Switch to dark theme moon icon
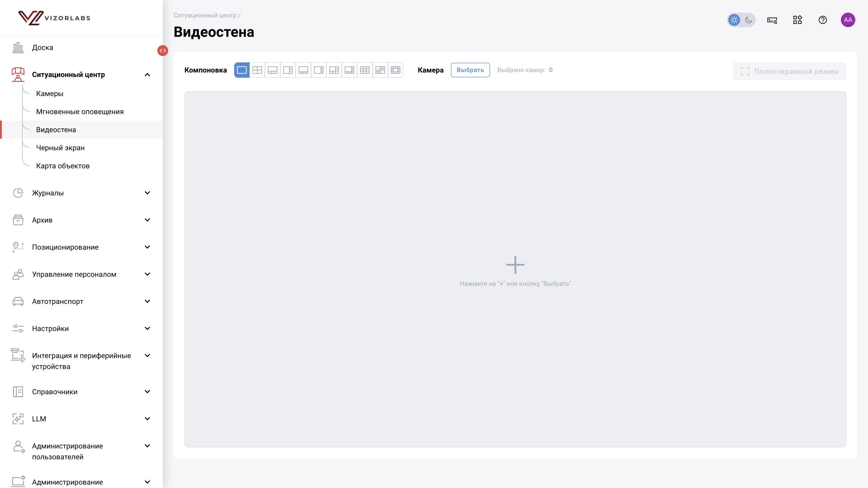The height and width of the screenshot is (488, 868). click(x=749, y=20)
